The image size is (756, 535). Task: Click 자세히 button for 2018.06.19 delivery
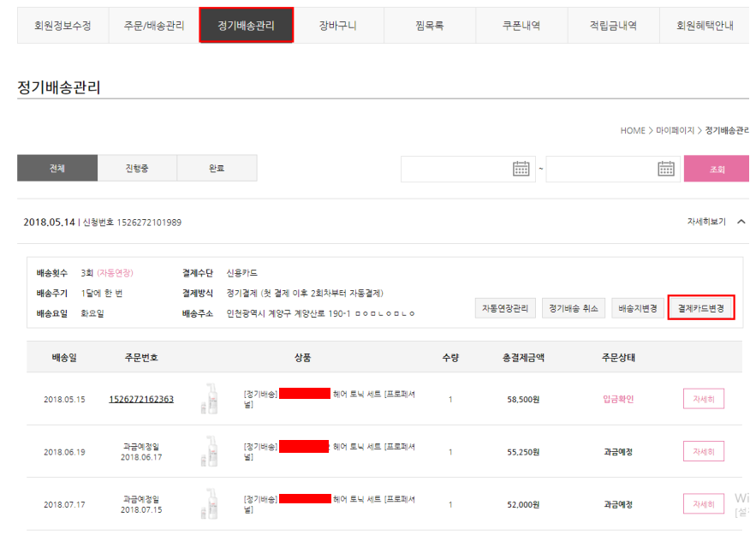tap(703, 451)
